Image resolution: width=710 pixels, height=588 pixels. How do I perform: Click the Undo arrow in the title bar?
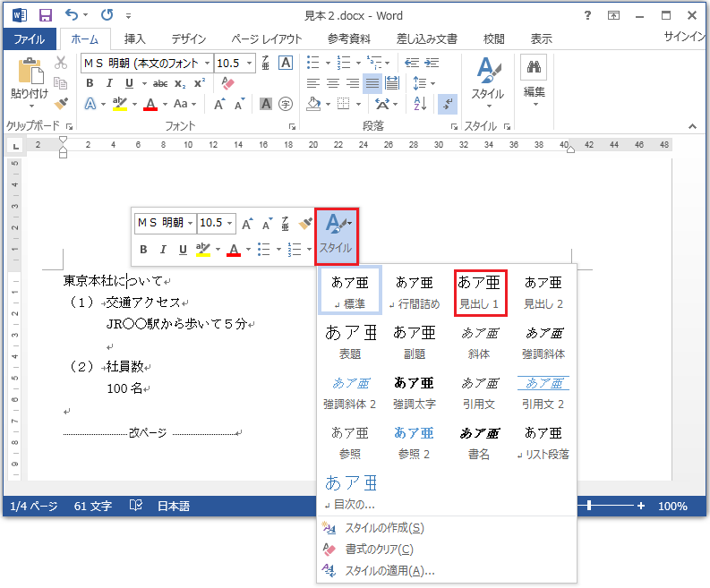73,15
